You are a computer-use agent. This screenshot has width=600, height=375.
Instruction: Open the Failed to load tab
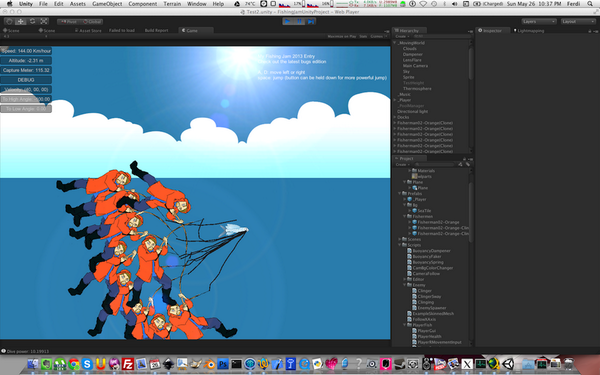[x=122, y=30]
